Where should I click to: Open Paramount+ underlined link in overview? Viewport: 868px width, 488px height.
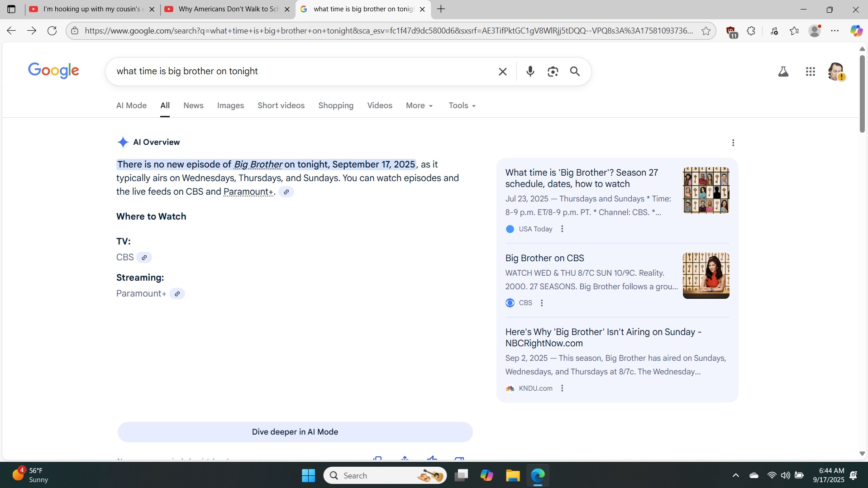248,192
